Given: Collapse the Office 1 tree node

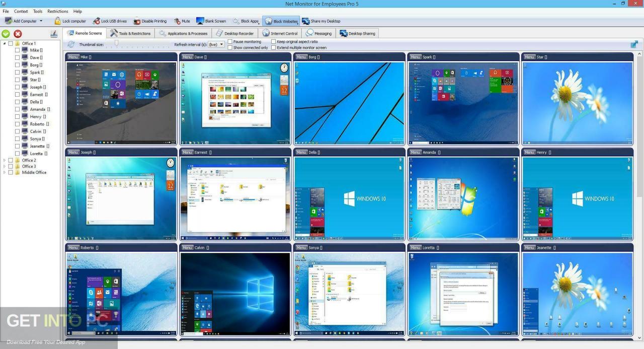Looking at the screenshot, I should tap(5, 44).
